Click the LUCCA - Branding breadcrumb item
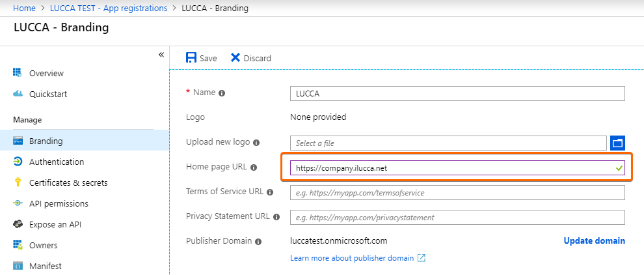This screenshot has height=275, width=644. click(x=215, y=8)
